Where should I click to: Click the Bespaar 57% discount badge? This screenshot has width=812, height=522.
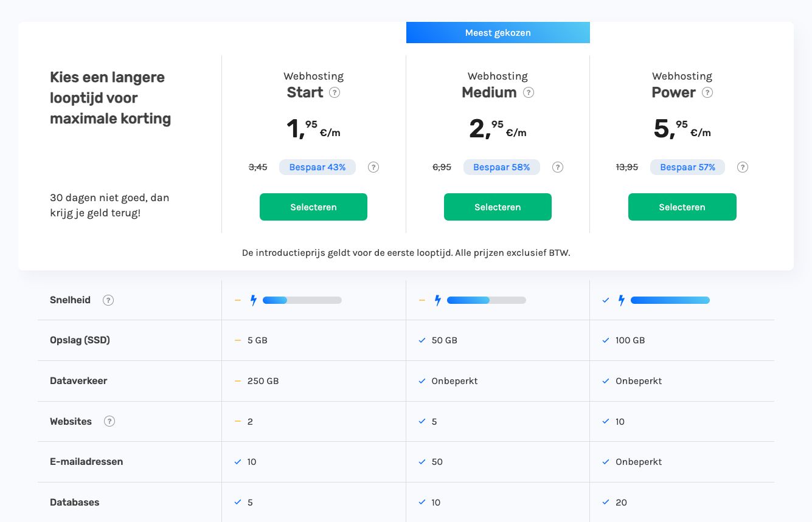coord(687,167)
